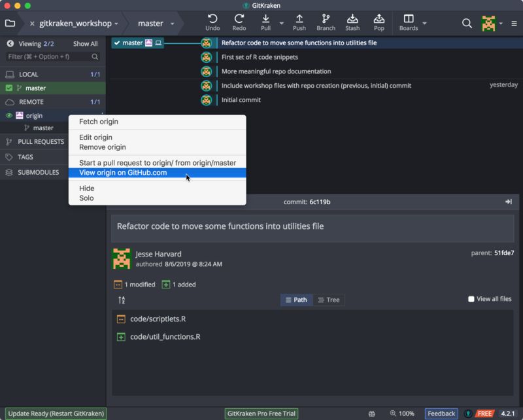Image resolution: width=523 pixels, height=420 pixels.
Task: Click the Redo icon in the toolbar
Action: click(x=239, y=18)
